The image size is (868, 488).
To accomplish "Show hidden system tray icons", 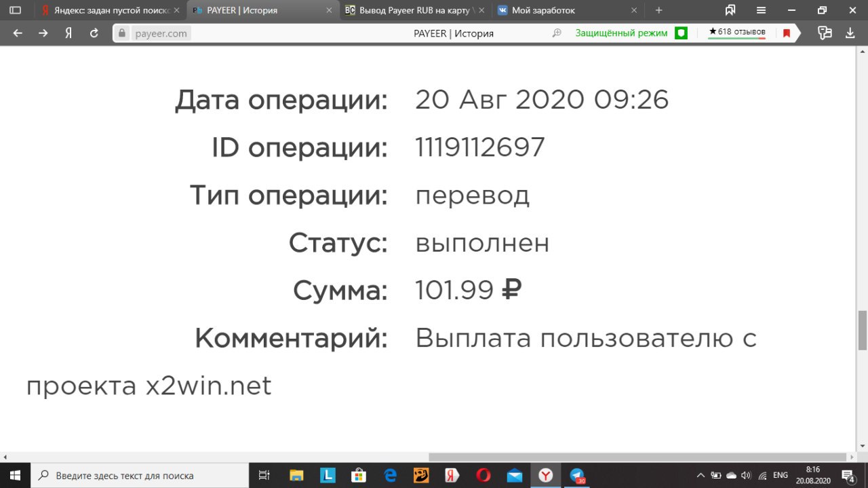I will coord(701,475).
